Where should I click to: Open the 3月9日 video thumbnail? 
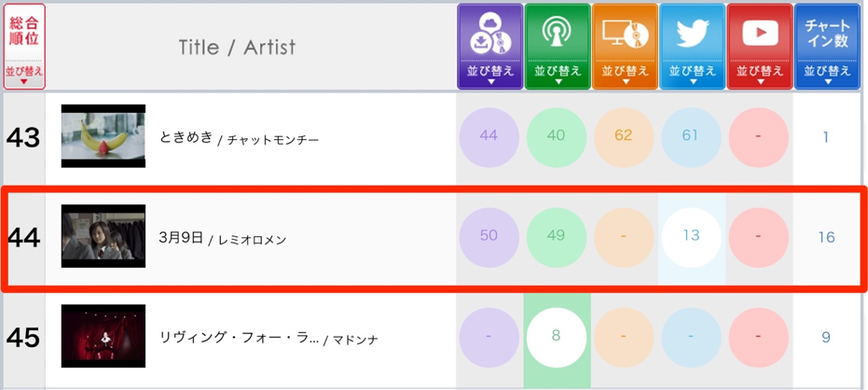[103, 236]
